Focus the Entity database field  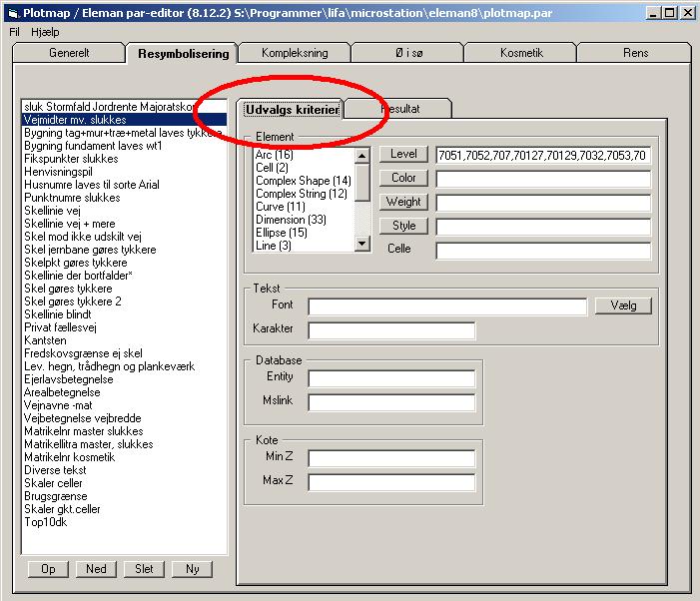(391, 378)
